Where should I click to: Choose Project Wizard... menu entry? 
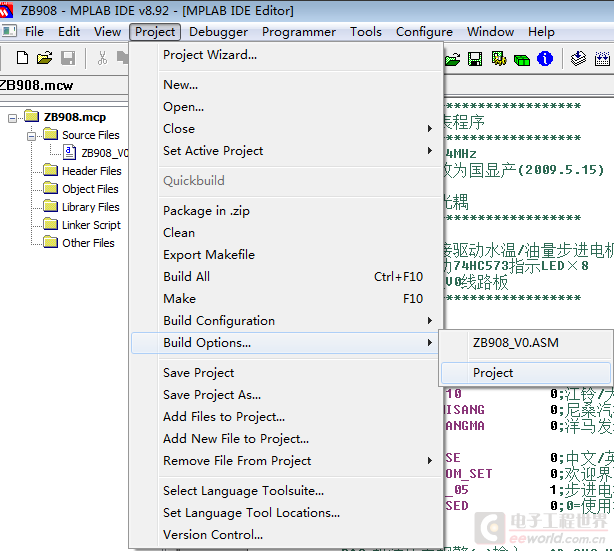point(286,55)
